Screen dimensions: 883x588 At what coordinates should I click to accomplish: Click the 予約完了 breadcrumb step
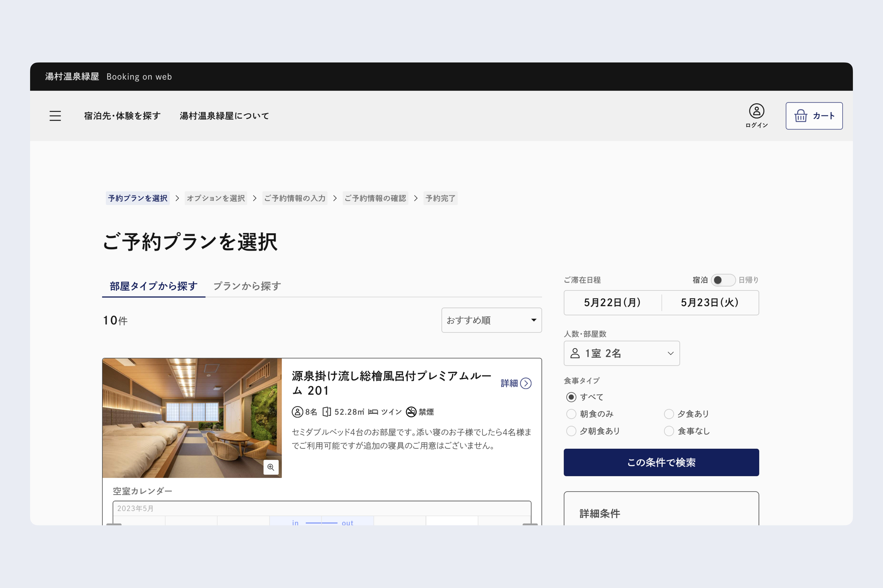click(440, 198)
